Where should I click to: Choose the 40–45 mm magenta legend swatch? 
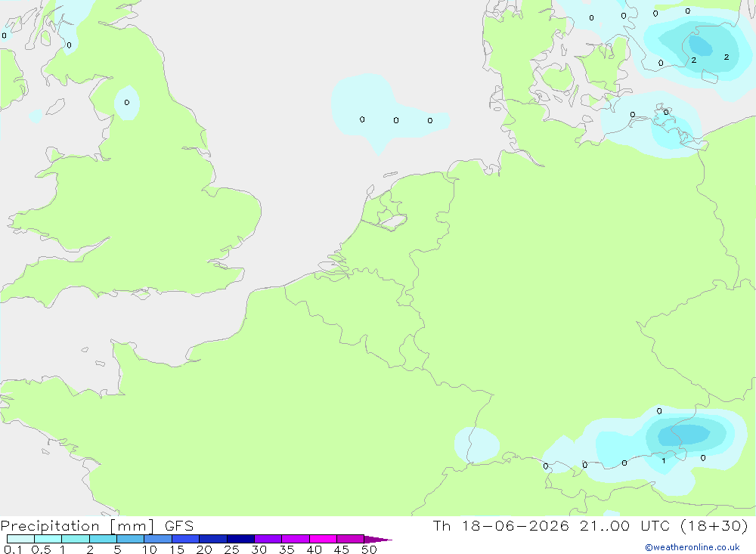323,539
